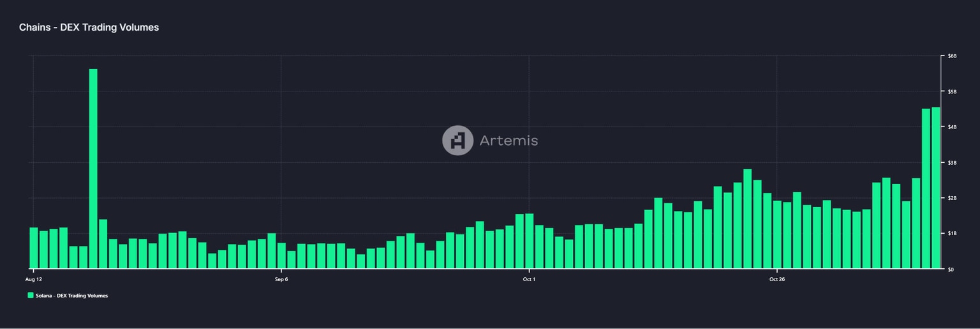The width and height of the screenshot is (980, 329).
Task: Select the tallest spike bar in mid-August
Action: [x=93, y=169]
